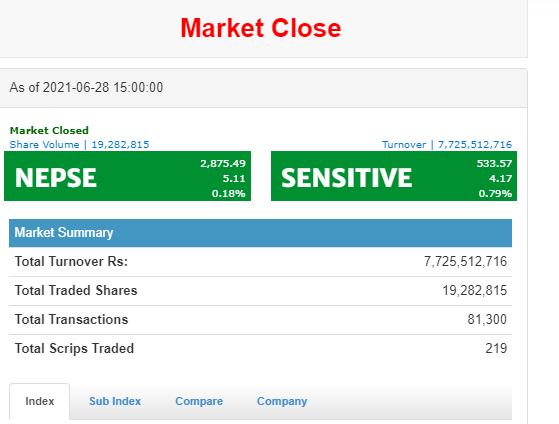Select the Total Traded Shares row
Image resolution: width=559 pixels, height=424 pixels.
260,291
